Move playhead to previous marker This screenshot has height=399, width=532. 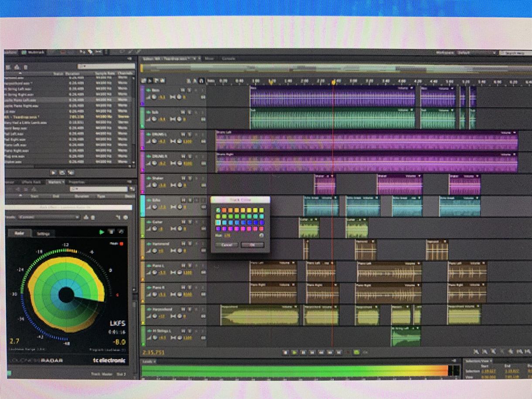click(313, 352)
